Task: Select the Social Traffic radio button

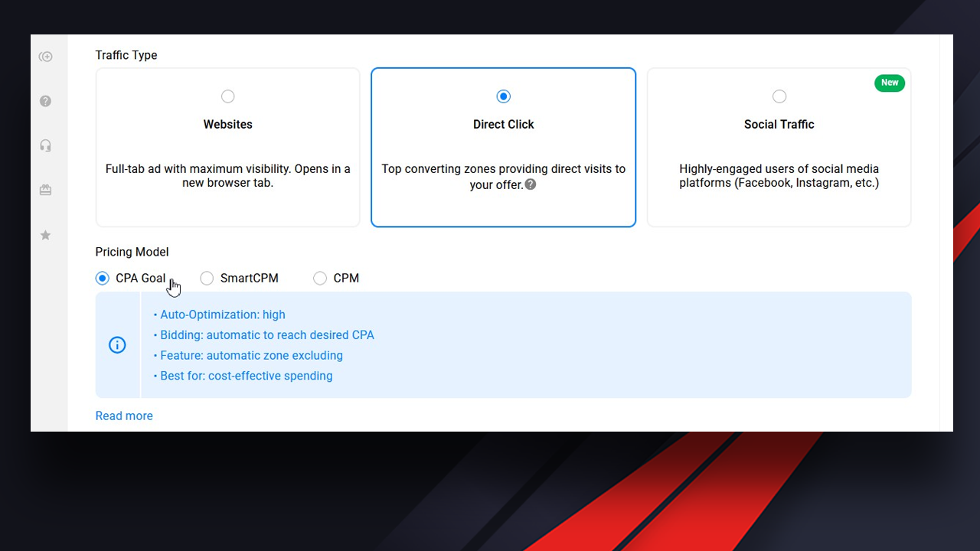Action: [x=779, y=96]
